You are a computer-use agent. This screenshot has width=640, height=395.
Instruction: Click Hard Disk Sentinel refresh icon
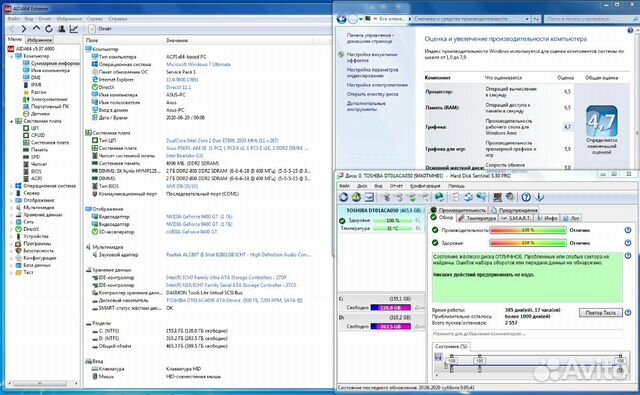point(344,197)
